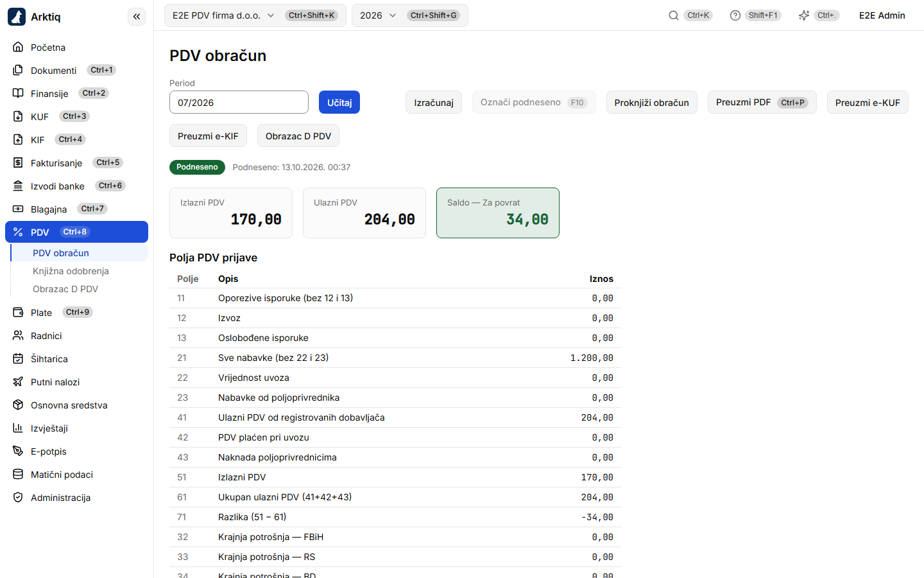Open Obrazac D PDV sidebar submenu item

tap(80, 289)
